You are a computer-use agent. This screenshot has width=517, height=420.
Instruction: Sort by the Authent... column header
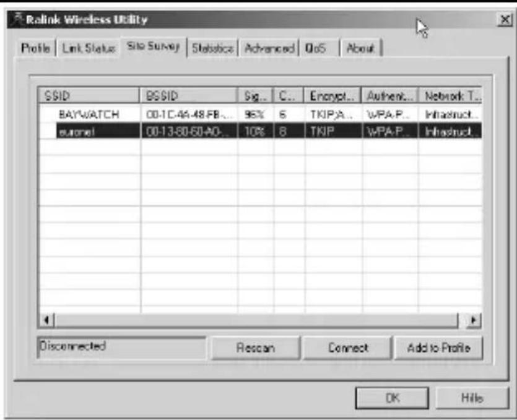[x=389, y=96]
